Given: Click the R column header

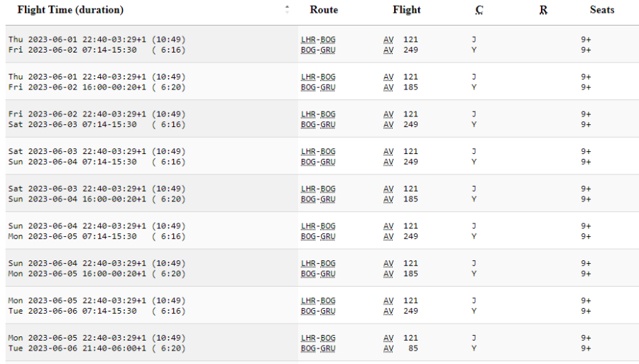Looking at the screenshot, I should [543, 11].
